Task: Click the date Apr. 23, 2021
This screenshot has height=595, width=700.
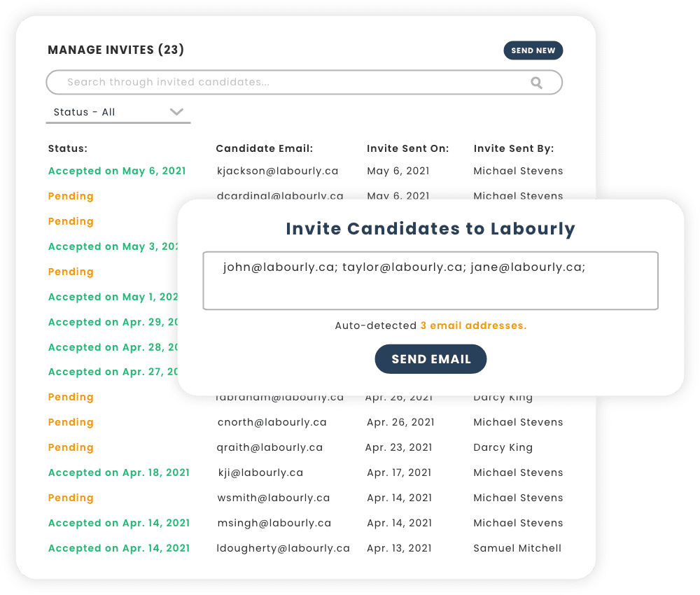Action: (399, 448)
